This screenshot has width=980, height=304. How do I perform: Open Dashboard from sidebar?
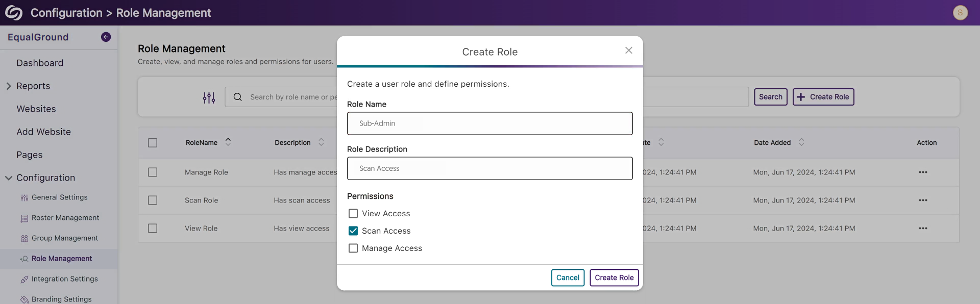pyautogui.click(x=40, y=63)
